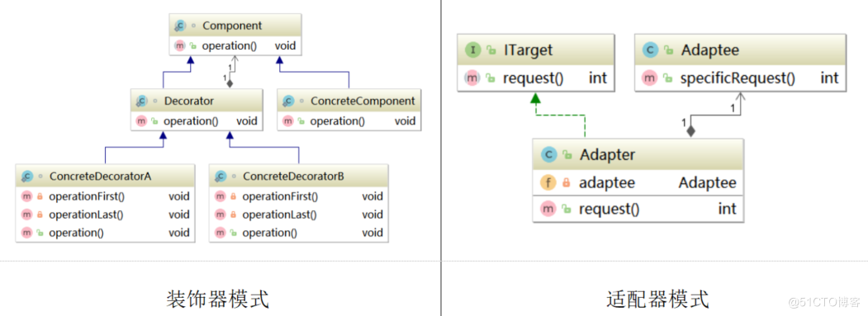Viewport: 868px width, 316px height.
Task: Click the ITarget interface icon
Action: [472, 50]
